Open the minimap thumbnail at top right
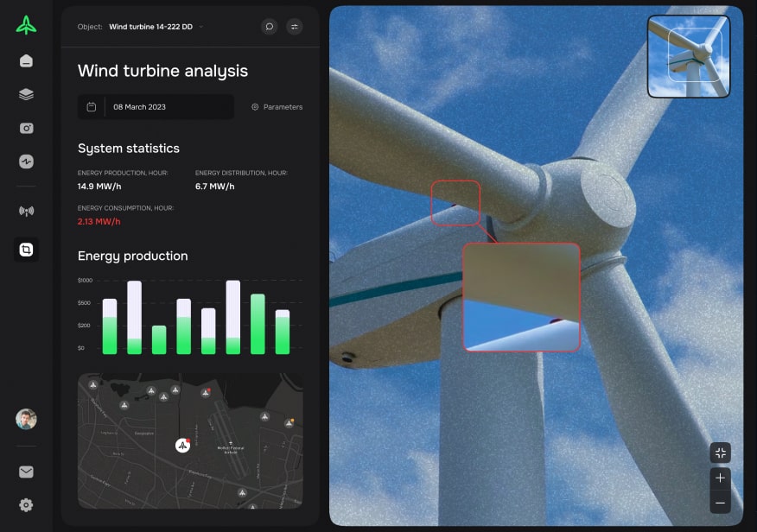Image resolution: width=757 pixels, height=532 pixels. pyautogui.click(x=688, y=56)
